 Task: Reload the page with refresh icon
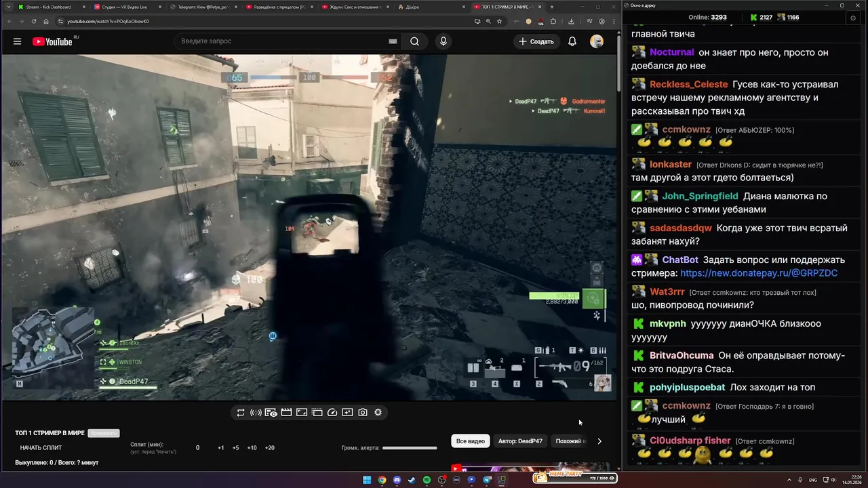click(x=35, y=21)
